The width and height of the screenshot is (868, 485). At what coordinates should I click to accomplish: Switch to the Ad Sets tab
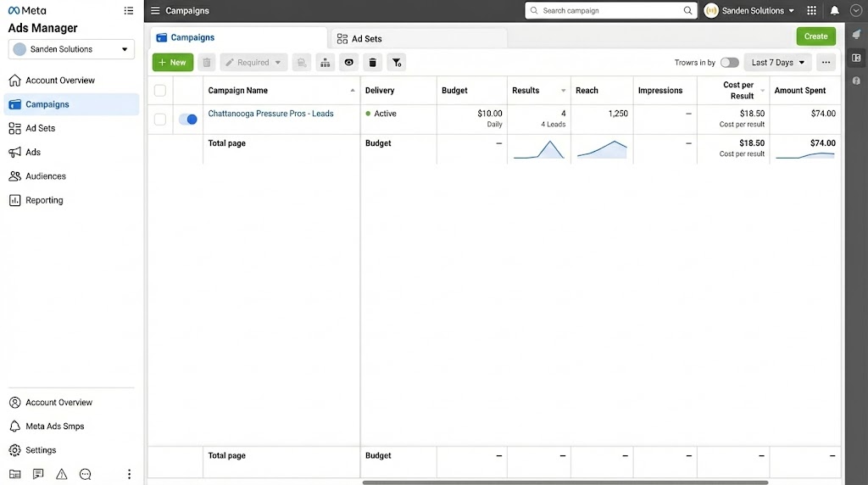pyautogui.click(x=419, y=38)
